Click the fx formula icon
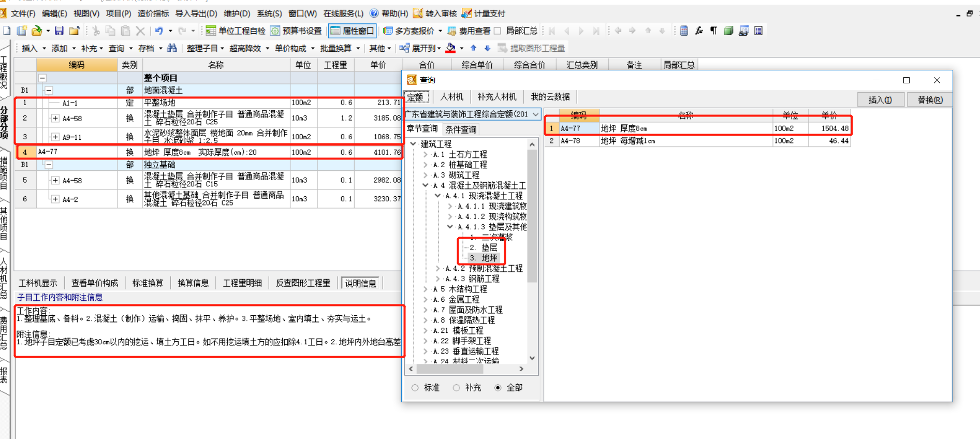 [699, 31]
